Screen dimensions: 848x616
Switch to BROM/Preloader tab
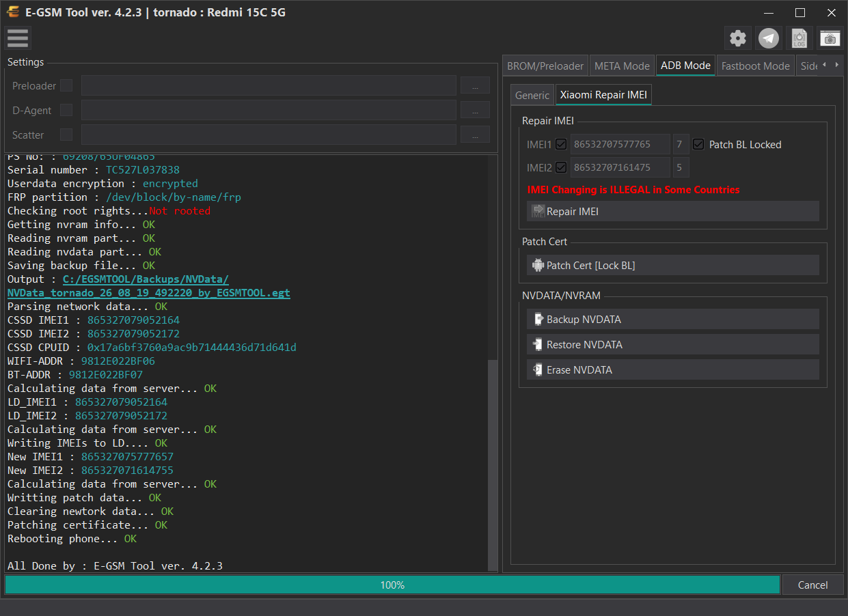tap(545, 66)
